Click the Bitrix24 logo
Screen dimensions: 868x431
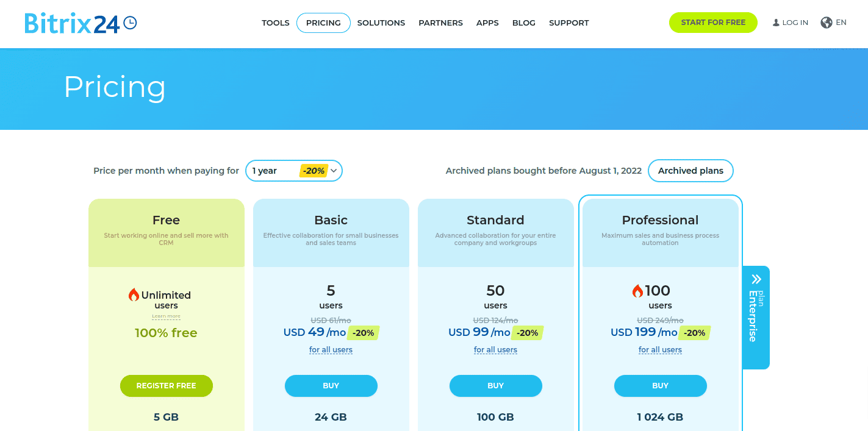[x=81, y=23]
